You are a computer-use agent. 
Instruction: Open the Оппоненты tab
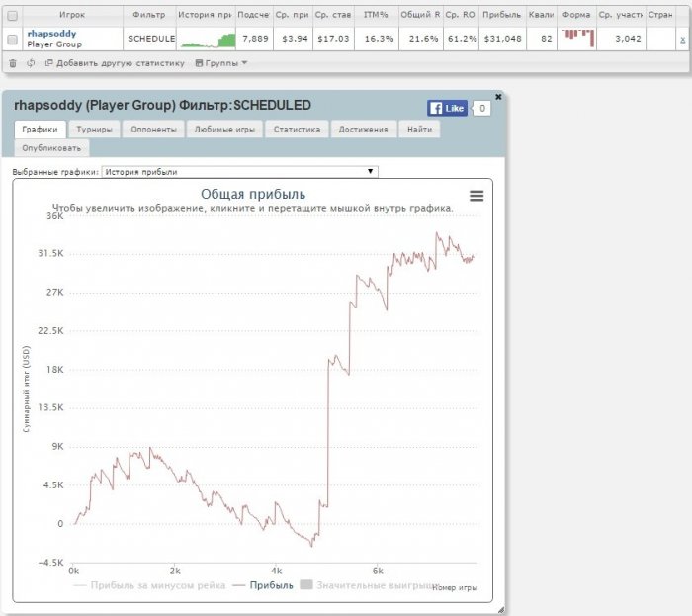coord(153,130)
